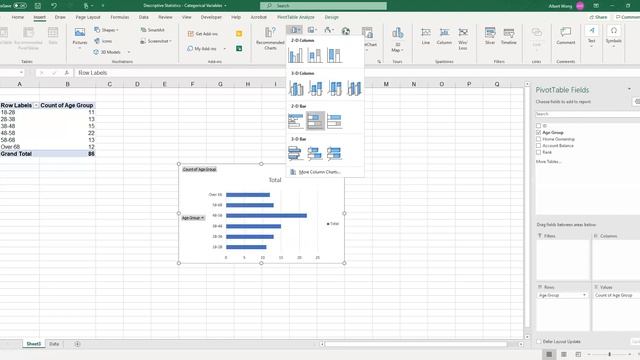The width and height of the screenshot is (640, 360).
Task: Open the Row Labels filter dropdown
Action: [x=36, y=105]
